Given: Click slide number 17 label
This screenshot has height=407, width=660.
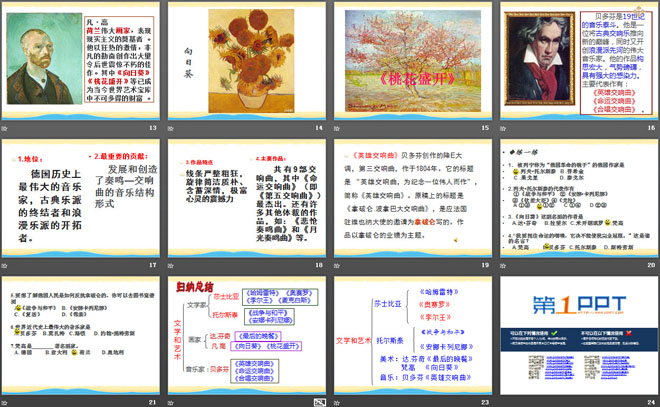Looking at the screenshot, I should click(152, 265).
